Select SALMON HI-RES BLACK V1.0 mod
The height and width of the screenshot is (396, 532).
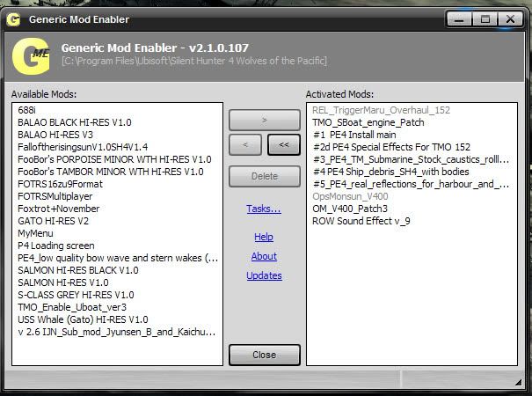point(78,270)
